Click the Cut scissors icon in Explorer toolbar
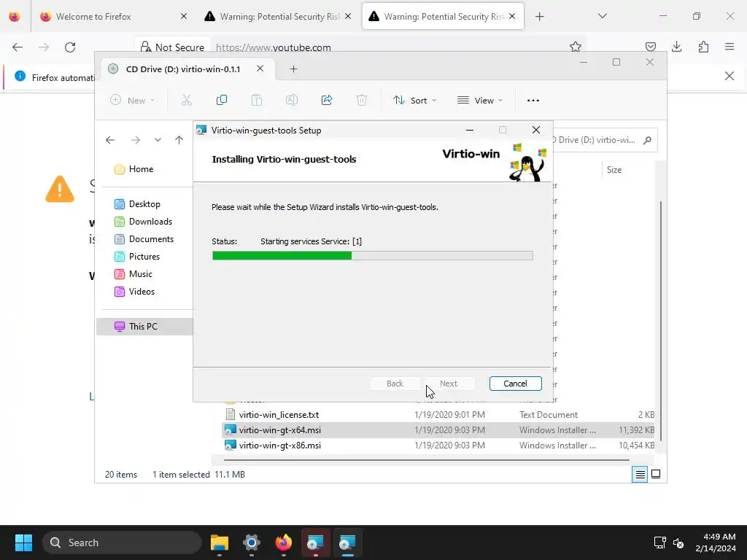 (x=186, y=100)
